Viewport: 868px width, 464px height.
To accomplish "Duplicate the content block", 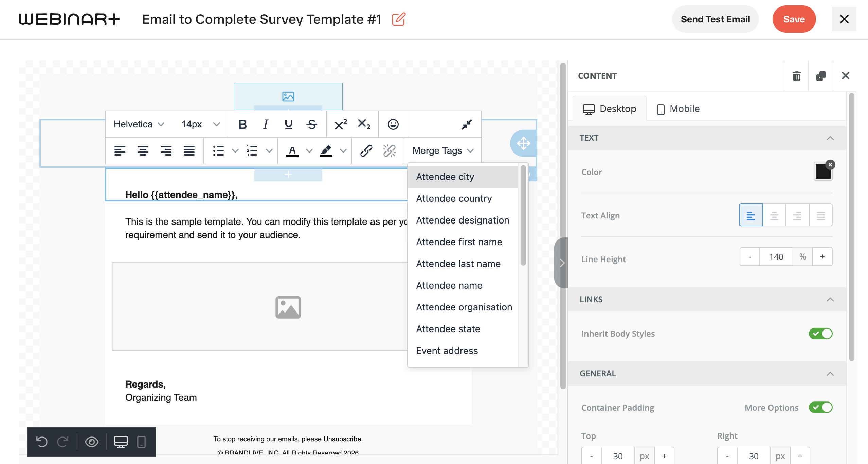I will point(821,76).
